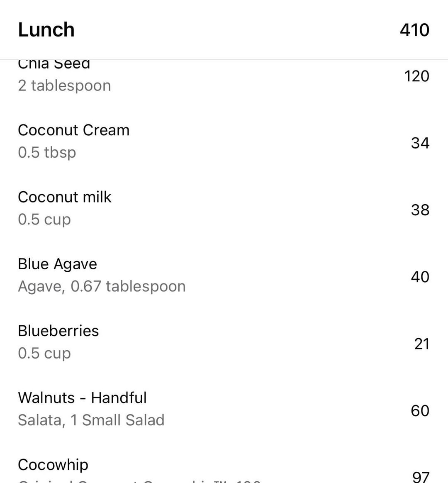Select the Cocowhip food entry
Screen dimensions: 448x483
coord(224,463)
